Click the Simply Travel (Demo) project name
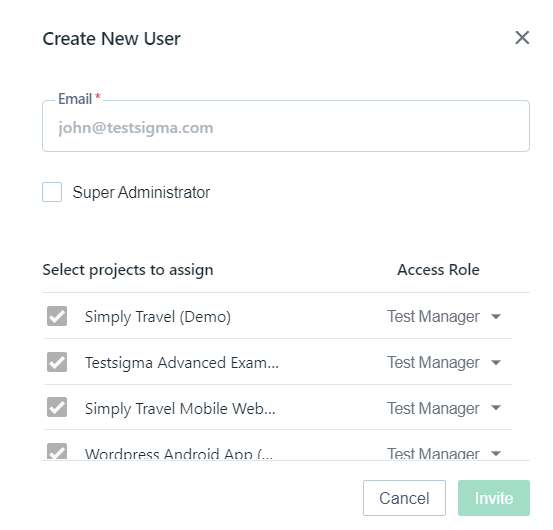The image size is (553, 530). coord(158,317)
